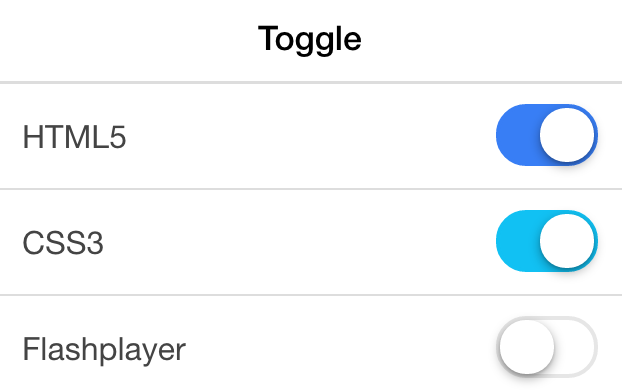Viewport: 622px width, 392px height.
Task: Select the Flashplayer label text
Action: (104, 349)
